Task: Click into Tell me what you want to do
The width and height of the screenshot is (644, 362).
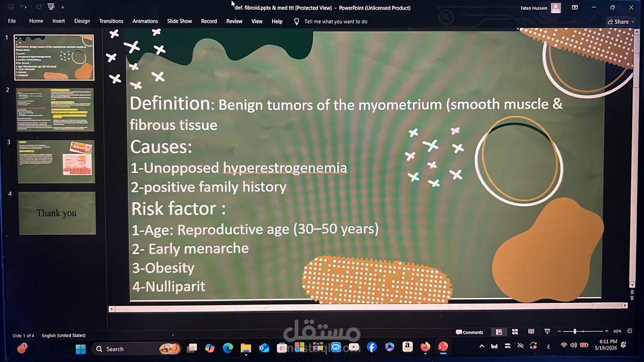Action: tap(336, 21)
